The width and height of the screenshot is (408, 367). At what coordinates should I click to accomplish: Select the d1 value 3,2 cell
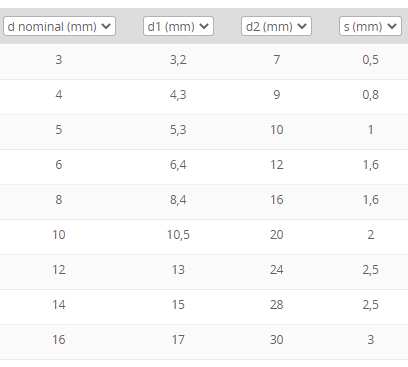(178, 60)
